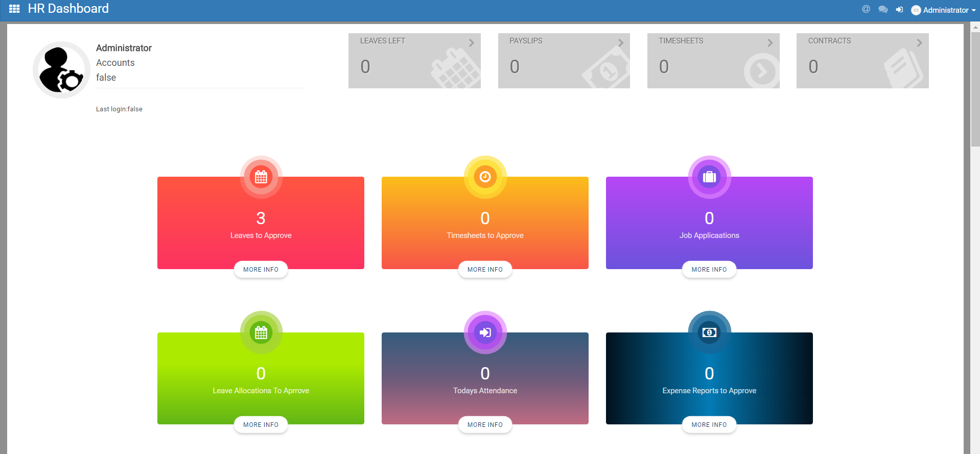The image size is (980, 454).
Task: Click the yellow clock icon for Timesheets
Action: click(x=485, y=177)
